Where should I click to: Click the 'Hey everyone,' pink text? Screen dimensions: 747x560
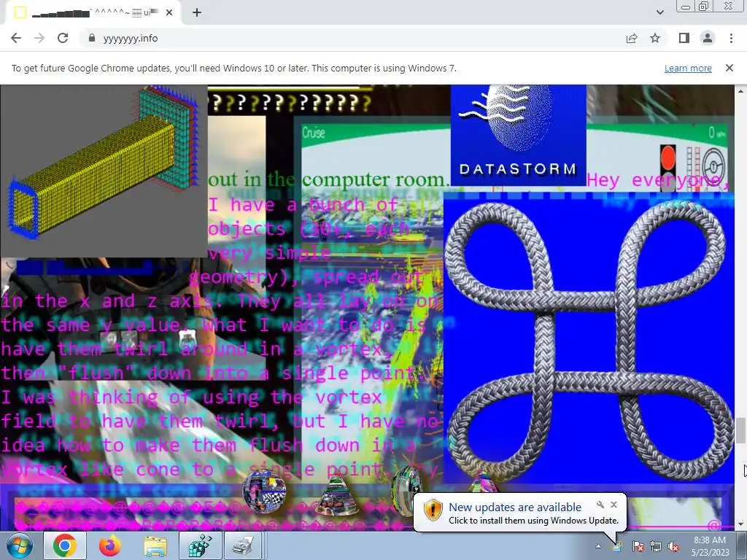click(x=659, y=181)
